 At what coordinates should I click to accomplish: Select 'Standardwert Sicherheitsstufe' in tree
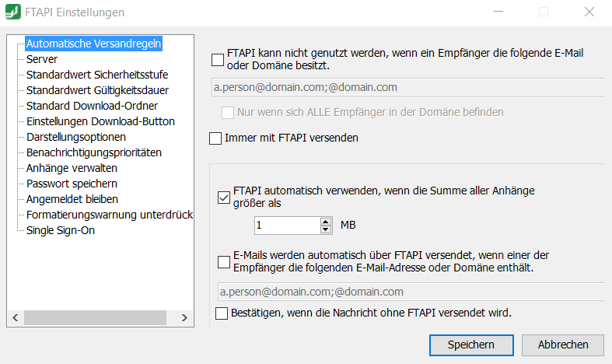97,75
